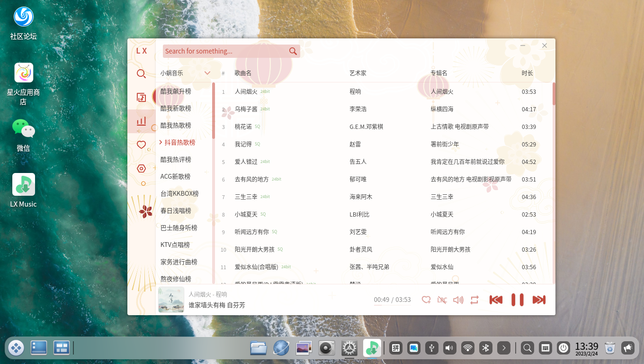Image resolution: width=644 pixels, height=364 pixels.
Task: Expand the sidebar flower decoration menu
Action: [x=141, y=210]
